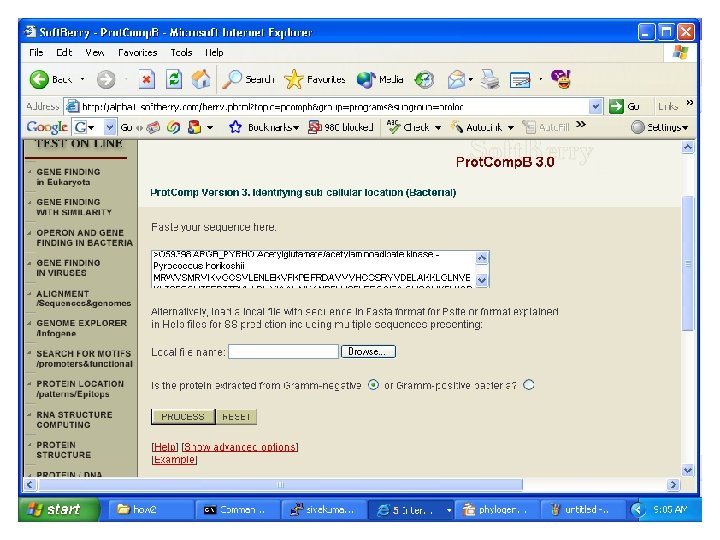Open the Example link

click(x=174, y=459)
